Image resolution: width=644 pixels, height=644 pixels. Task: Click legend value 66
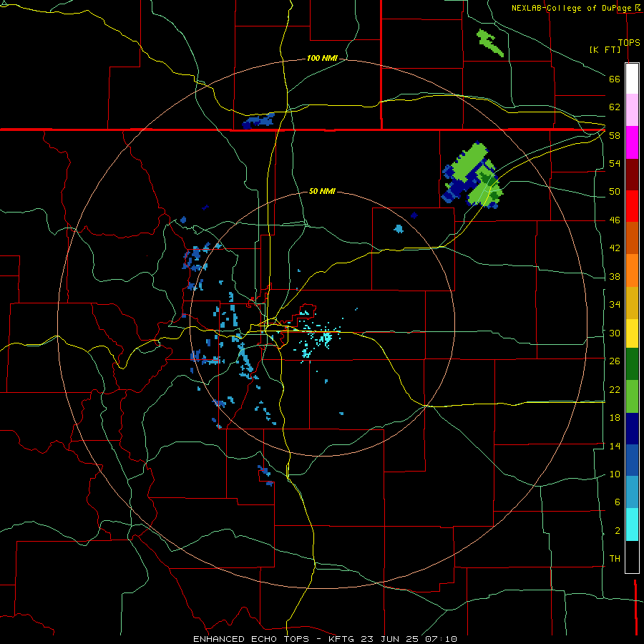pyautogui.click(x=615, y=79)
